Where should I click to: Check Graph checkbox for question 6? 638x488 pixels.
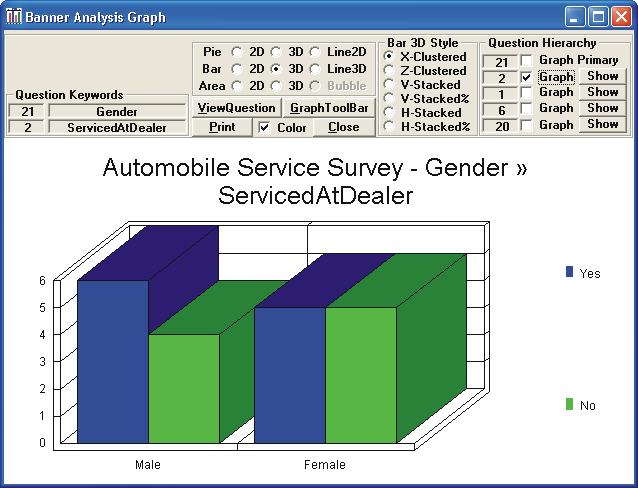[526, 108]
